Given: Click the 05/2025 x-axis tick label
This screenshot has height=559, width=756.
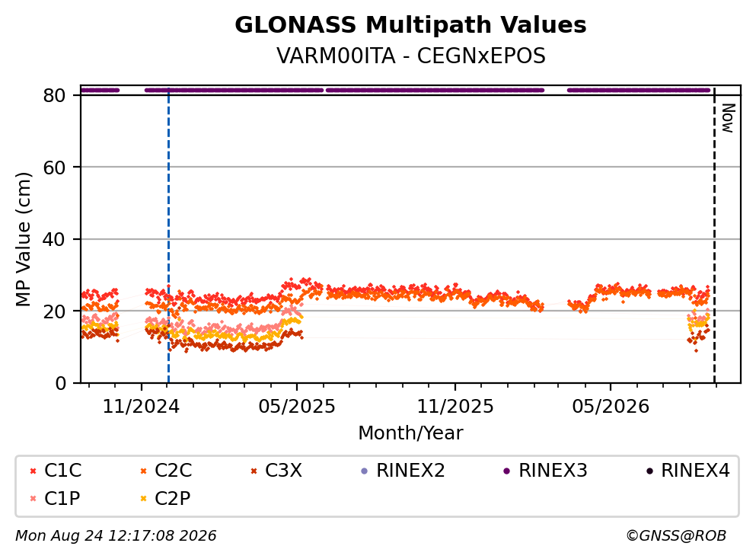Looking at the screenshot, I should coord(296,407).
